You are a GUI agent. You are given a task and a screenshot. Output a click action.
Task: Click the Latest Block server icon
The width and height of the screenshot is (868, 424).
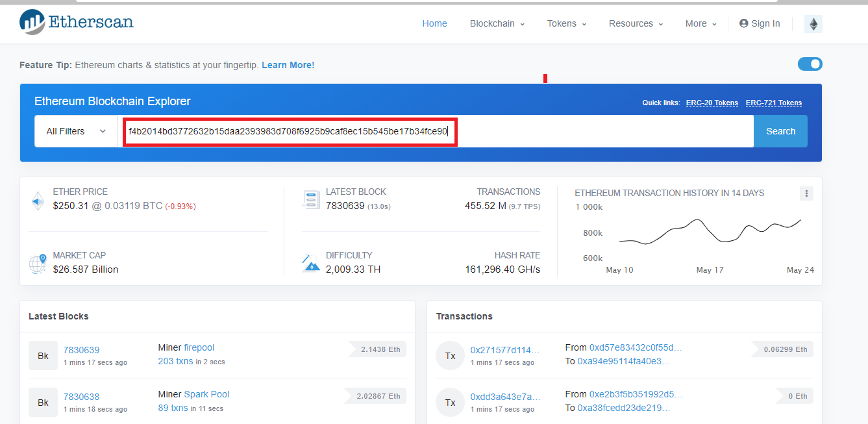(x=312, y=199)
